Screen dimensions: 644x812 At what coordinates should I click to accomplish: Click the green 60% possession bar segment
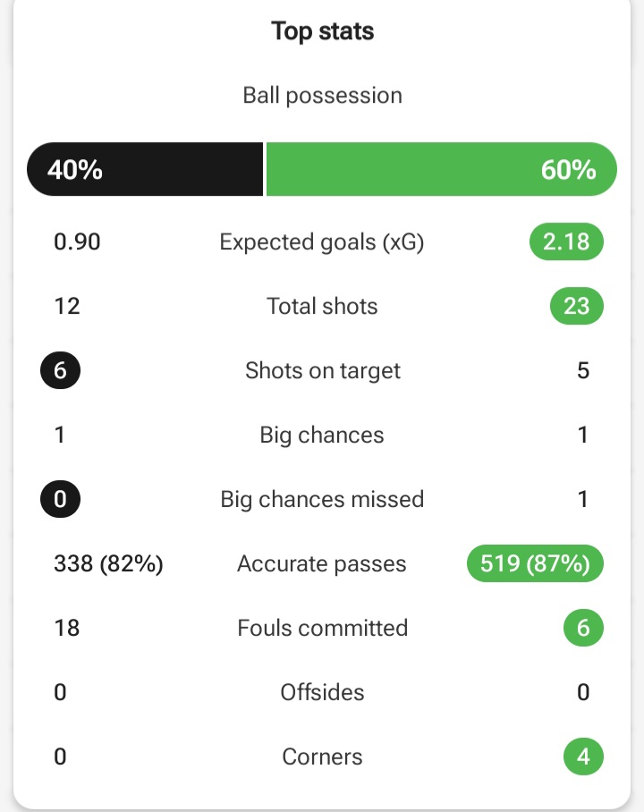coord(442,169)
